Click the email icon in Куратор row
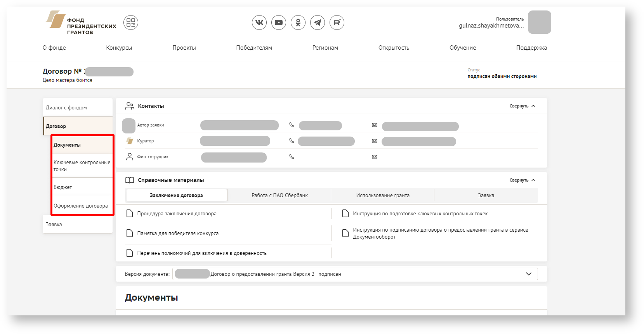 (374, 141)
